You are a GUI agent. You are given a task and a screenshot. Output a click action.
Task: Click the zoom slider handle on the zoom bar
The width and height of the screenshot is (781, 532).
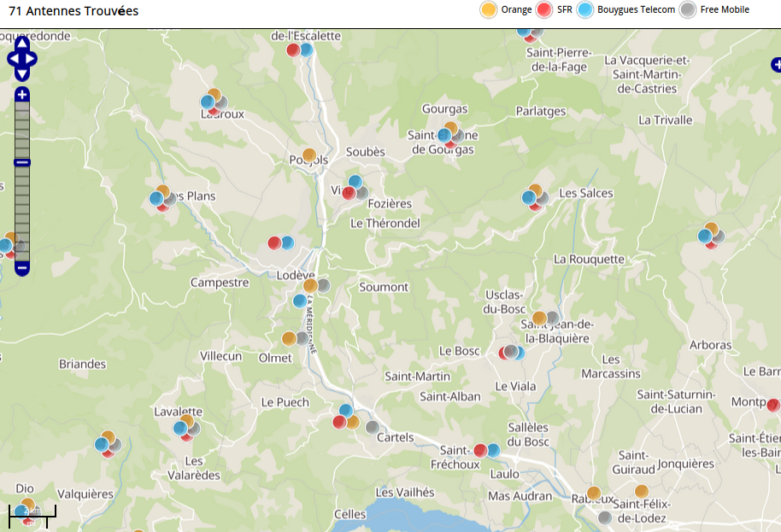point(22,162)
